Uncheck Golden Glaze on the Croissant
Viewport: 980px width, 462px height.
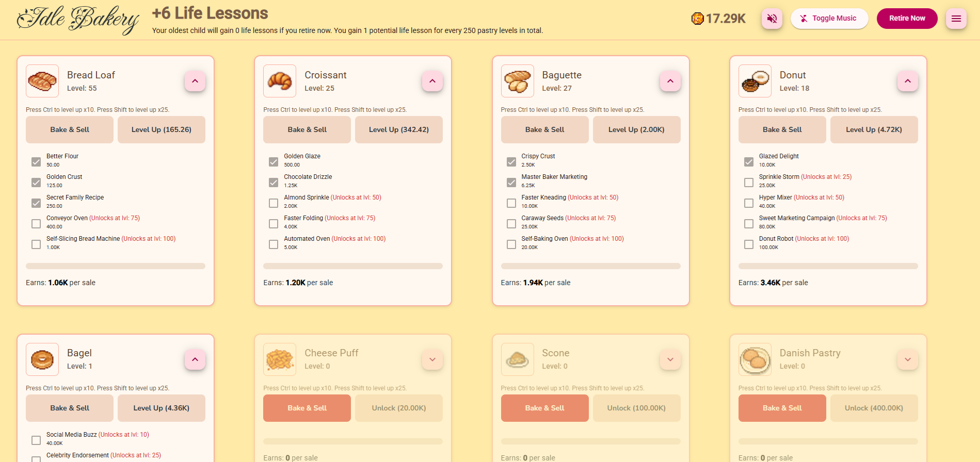point(273,161)
